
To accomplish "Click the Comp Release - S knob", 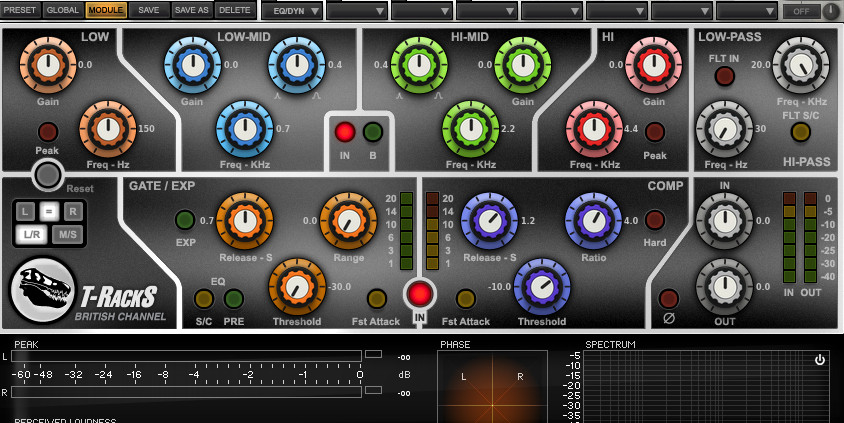I will click(489, 221).
